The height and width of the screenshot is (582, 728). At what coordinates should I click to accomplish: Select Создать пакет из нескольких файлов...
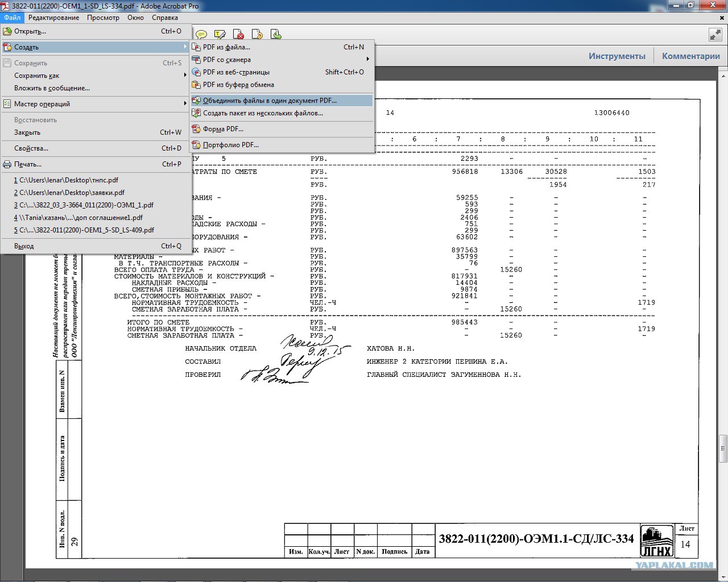click(x=282, y=113)
